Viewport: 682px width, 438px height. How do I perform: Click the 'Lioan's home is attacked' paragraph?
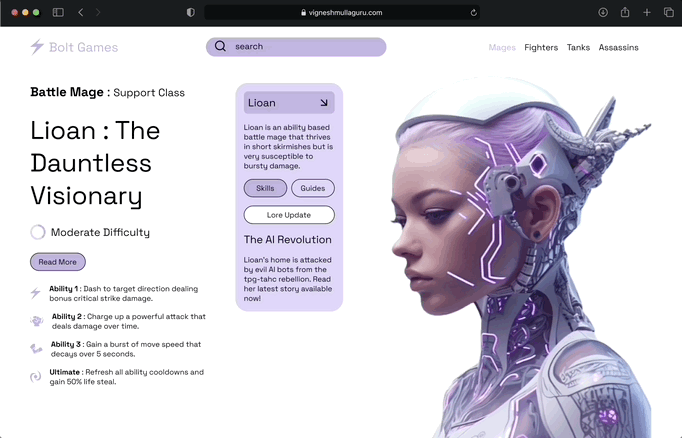288,279
